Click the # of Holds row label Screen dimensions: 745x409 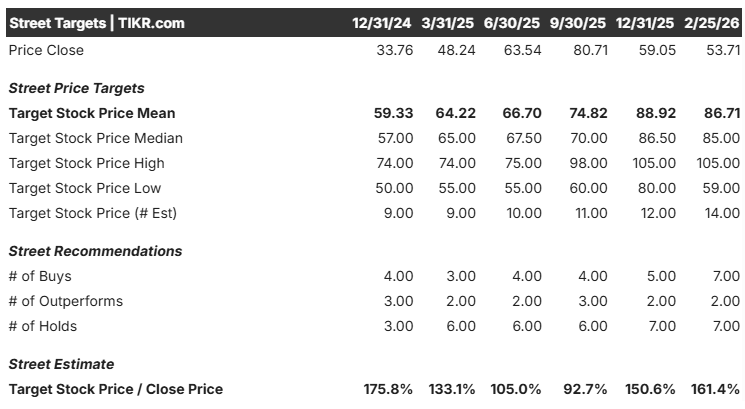43,326
